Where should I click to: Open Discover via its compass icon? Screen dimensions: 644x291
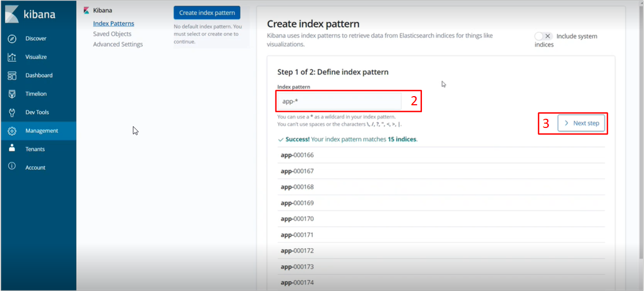tap(12, 38)
